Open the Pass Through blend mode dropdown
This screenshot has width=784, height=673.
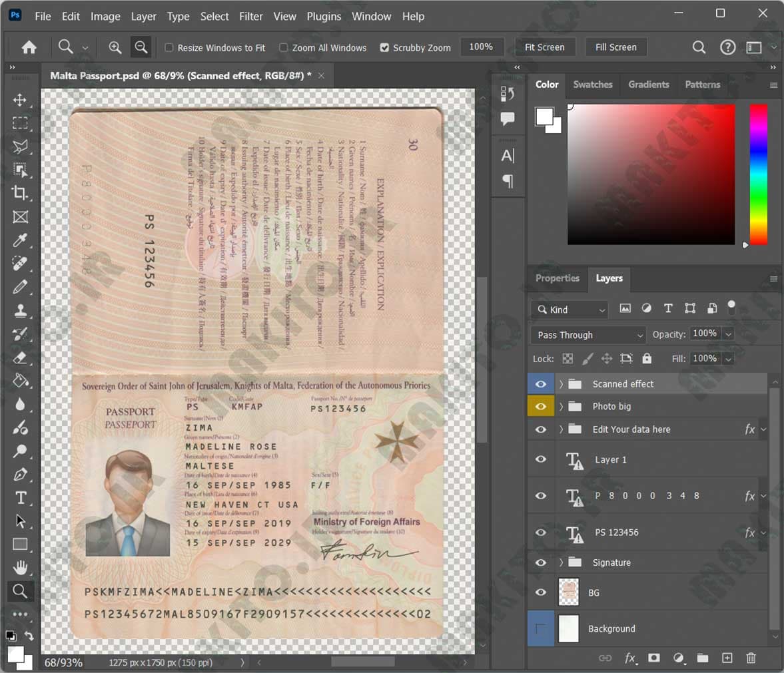click(x=588, y=335)
